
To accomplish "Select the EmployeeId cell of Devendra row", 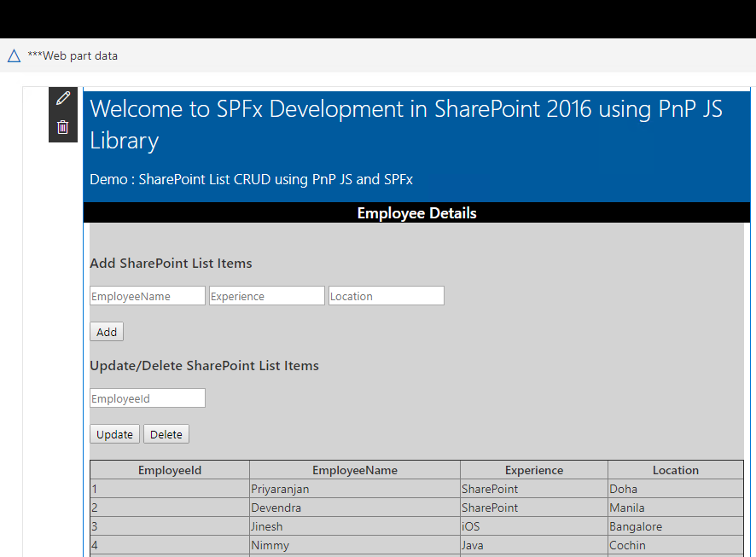I will [x=170, y=508].
